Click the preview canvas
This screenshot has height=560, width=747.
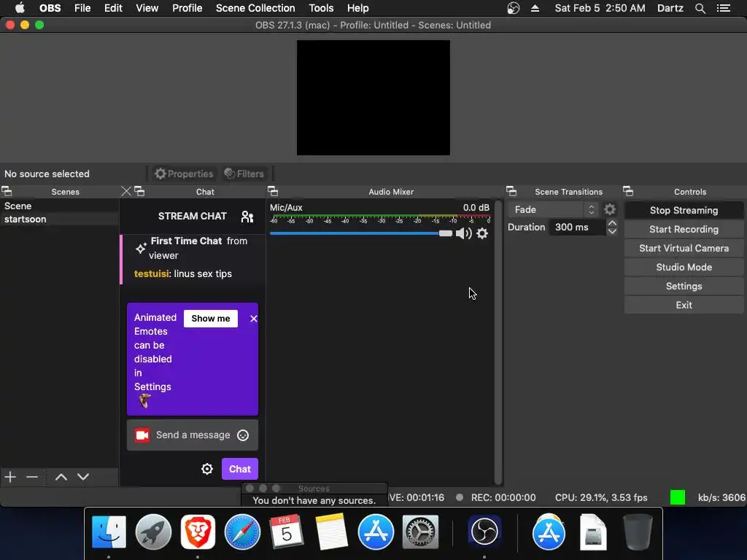pos(373,98)
